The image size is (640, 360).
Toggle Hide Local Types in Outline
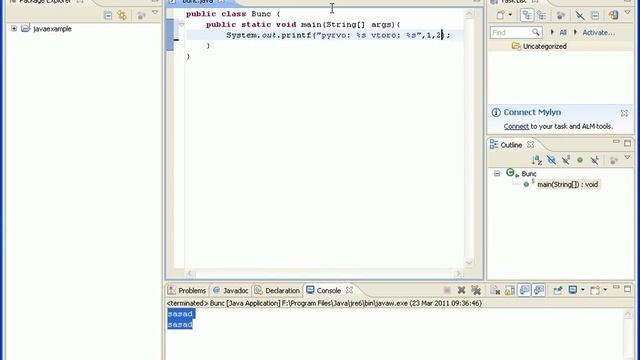595,160
